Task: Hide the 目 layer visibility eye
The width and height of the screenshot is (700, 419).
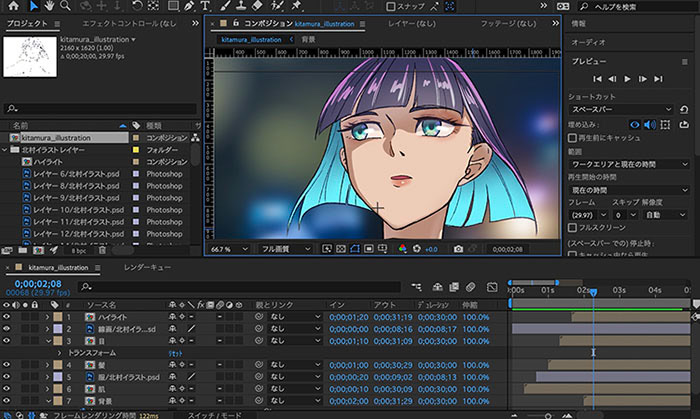Action: (6, 340)
